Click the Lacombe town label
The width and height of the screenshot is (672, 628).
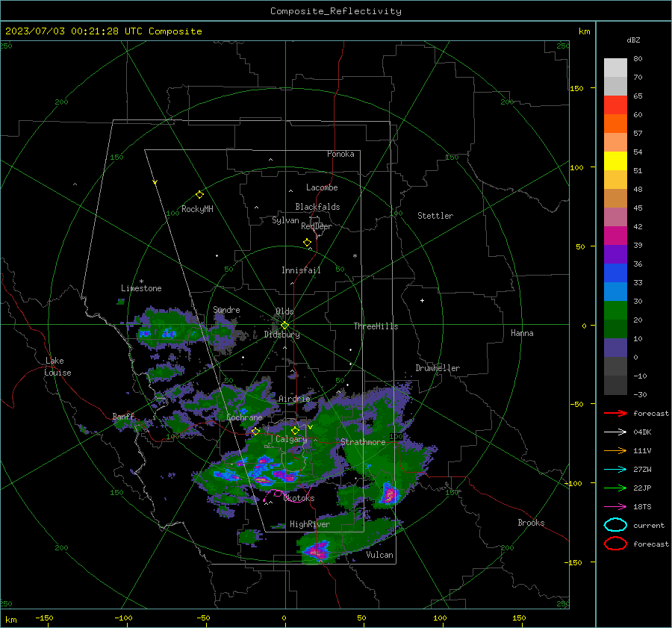(x=322, y=187)
